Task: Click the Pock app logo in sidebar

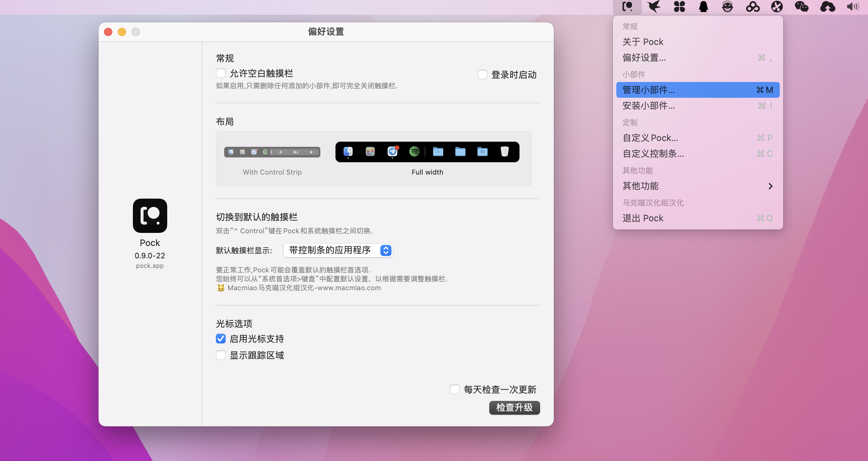Action: click(x=150, y=216)
